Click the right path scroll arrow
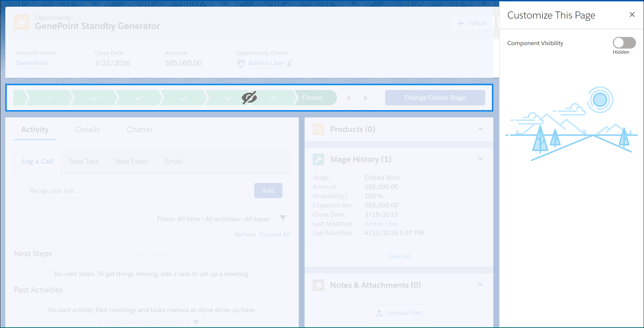The height and width of the screenshot is (328, 644). [x=365, y=98]
